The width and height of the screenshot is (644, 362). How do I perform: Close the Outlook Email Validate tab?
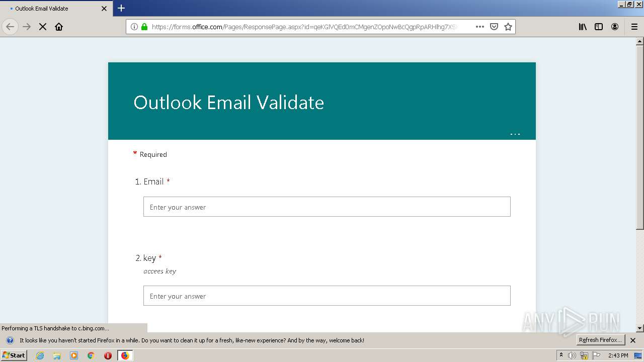(104, 9)
